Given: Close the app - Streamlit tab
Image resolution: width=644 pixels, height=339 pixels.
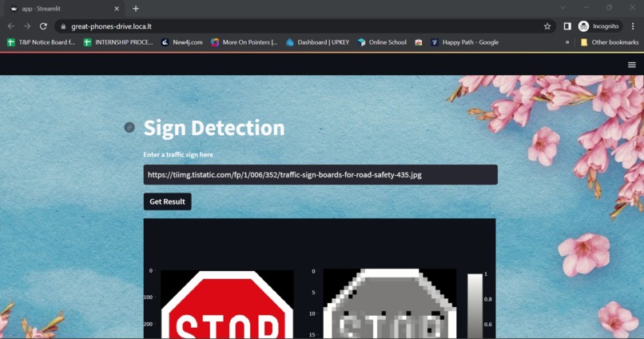Looking at the screenshot, I should pyautogui.click(x=117, y=9).
